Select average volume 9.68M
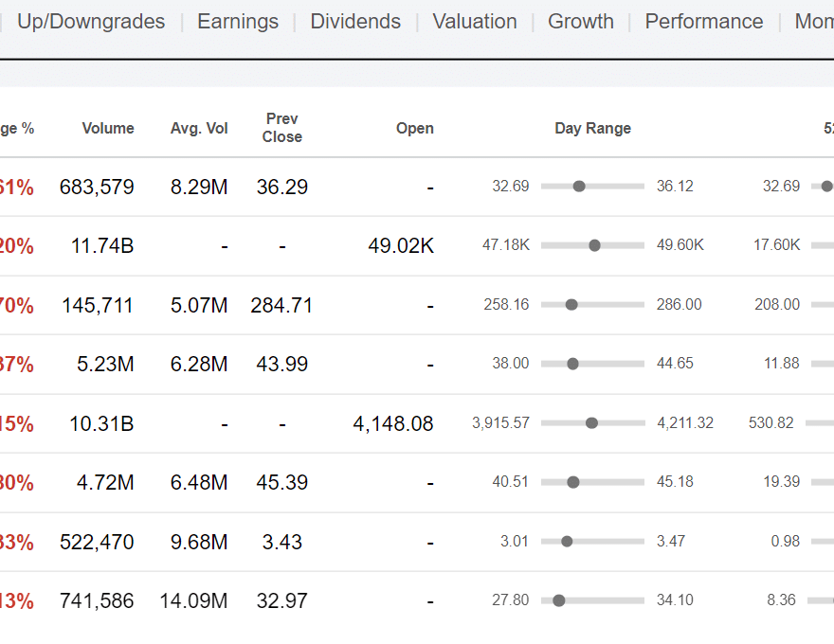The height and width of the screenshot is (644, 834). pos(199,543)
